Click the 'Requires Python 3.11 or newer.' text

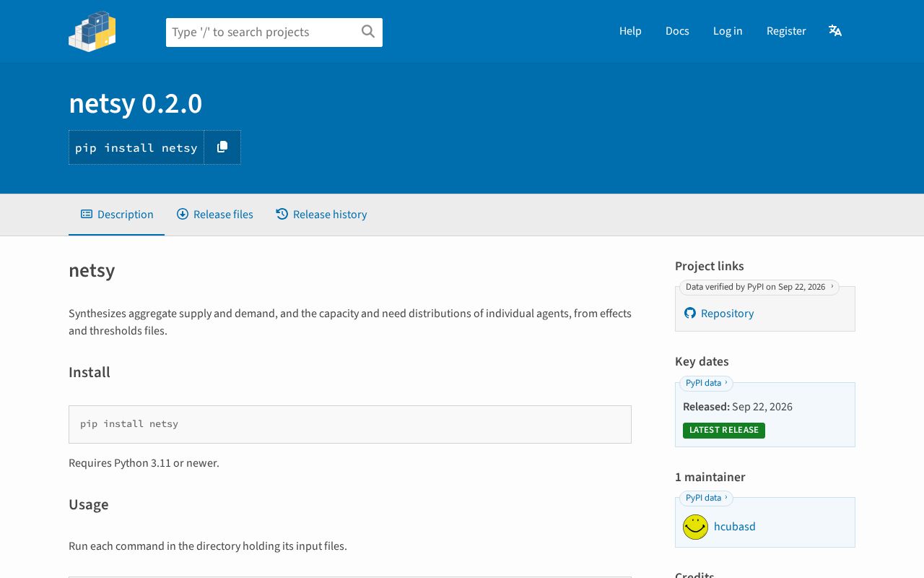[144, 463]
